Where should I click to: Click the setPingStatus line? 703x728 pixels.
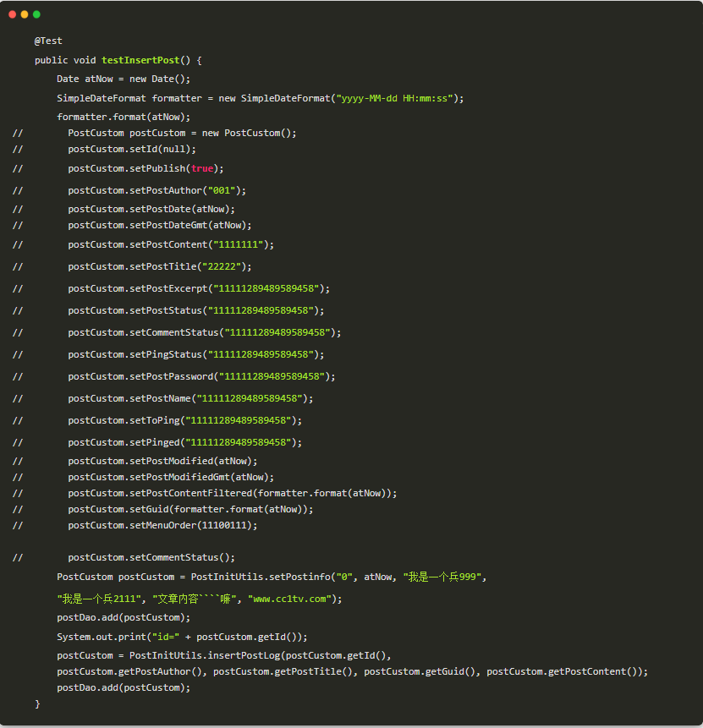[196, 355]
